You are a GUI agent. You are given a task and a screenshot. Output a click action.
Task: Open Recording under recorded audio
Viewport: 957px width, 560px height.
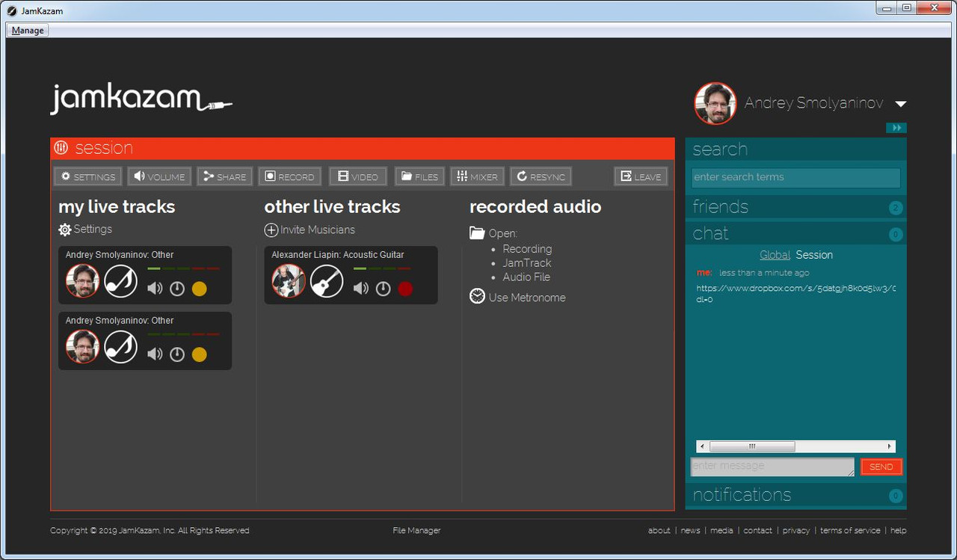(527, 249)
